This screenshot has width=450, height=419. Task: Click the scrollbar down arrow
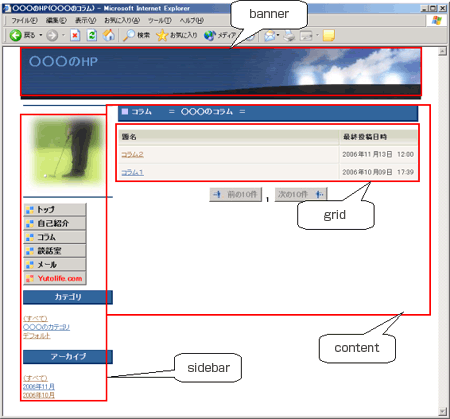[x=442, y=412]
